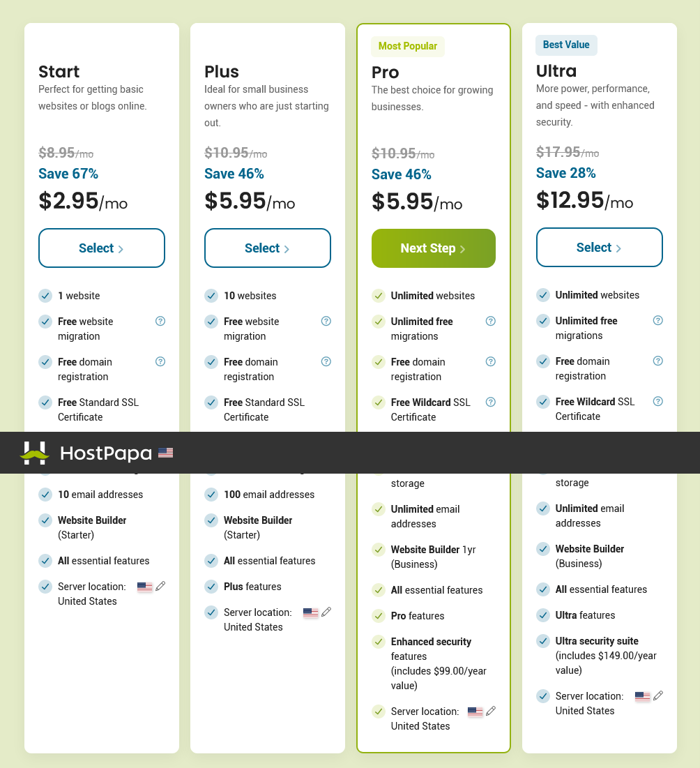Open help icon for Ultra unlimited free migrations
Screen dimensions: 700x768
tap(658, 320)
